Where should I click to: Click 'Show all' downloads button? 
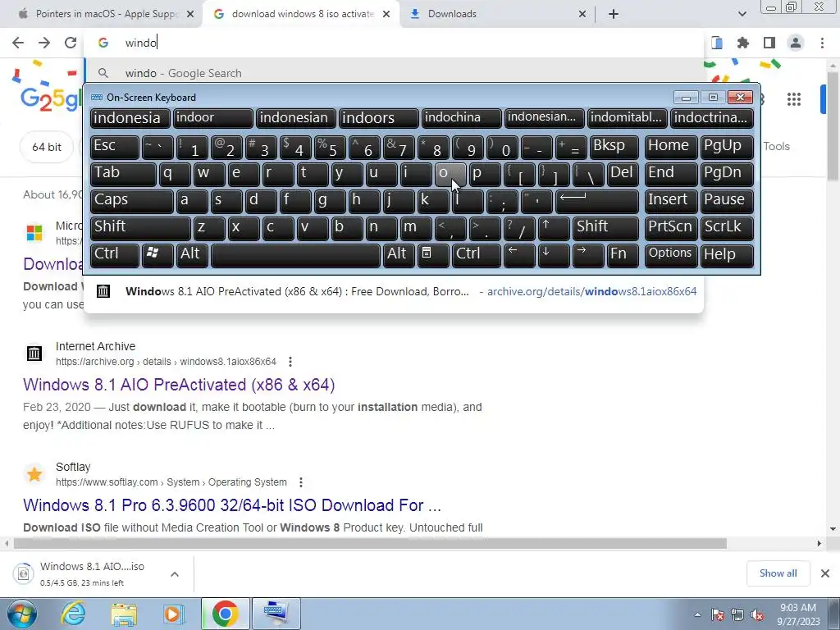(778, 573)
